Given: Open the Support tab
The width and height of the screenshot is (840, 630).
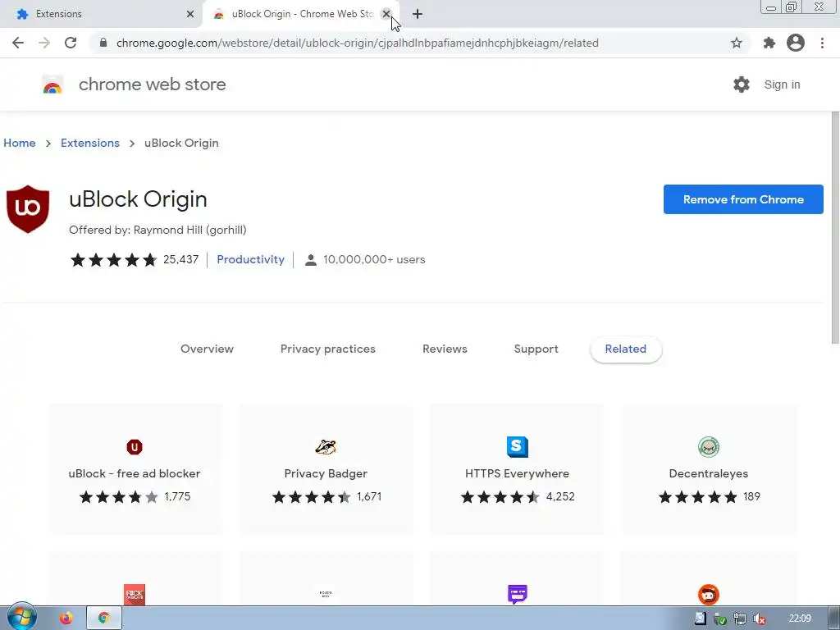Looking at the screenshot, I should pyautogui.click(x=536, y=349).
